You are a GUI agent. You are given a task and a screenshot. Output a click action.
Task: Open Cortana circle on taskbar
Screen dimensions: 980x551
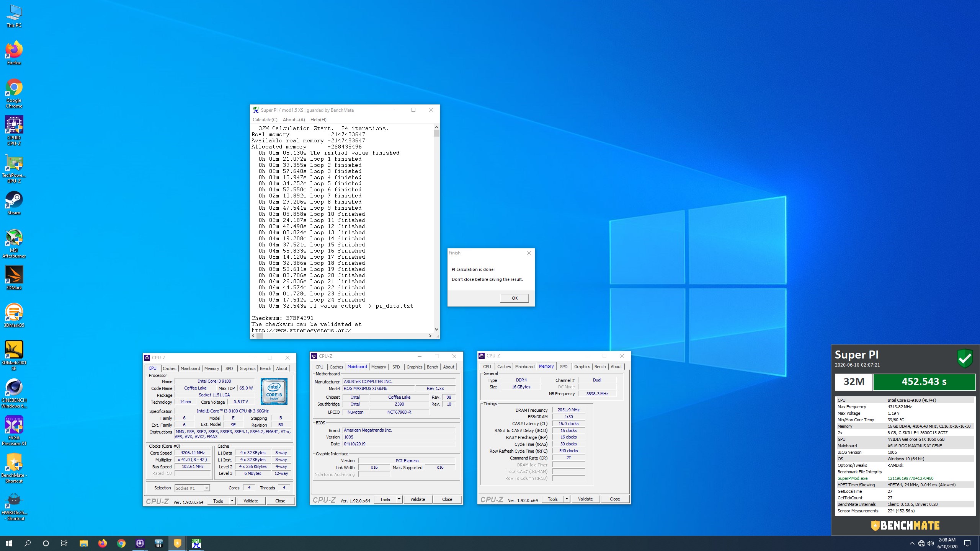46,543
